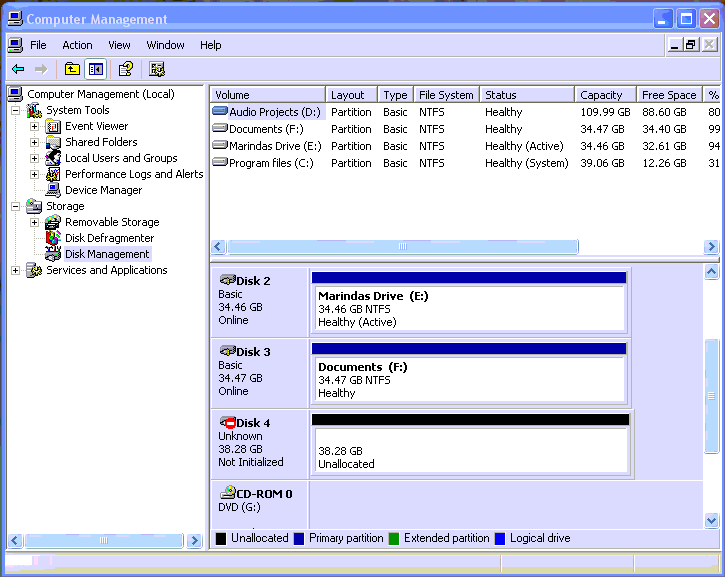Click the volume list horizontal scrollbar thumb
The height and width of the screenshot is (577, 725).
coord(403,246)
